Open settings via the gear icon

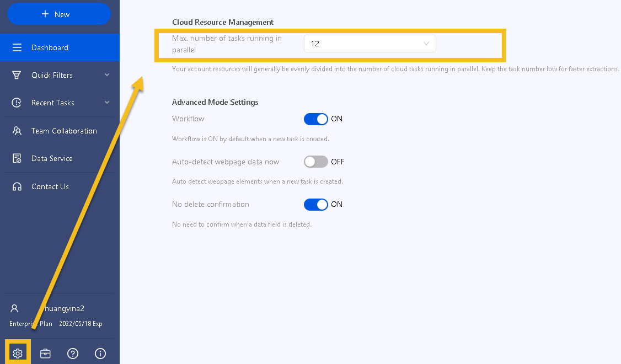(x=18, y=353)
